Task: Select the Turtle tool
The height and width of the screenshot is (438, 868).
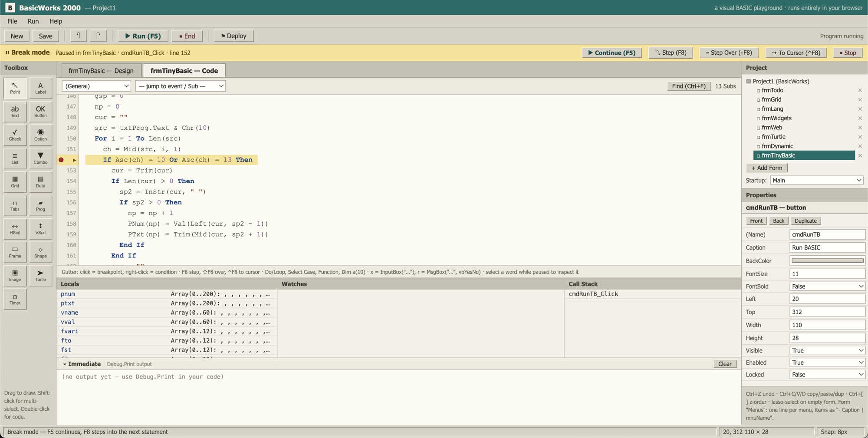Action: (40, 276)
